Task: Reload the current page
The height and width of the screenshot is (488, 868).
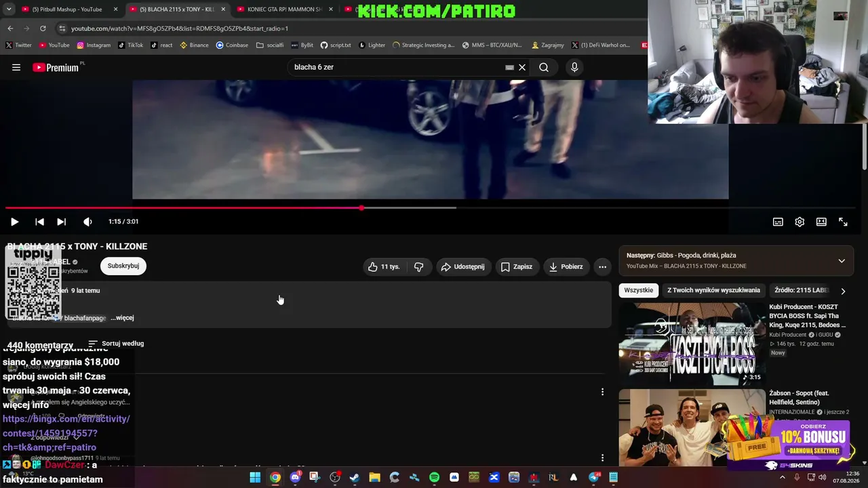Action: (x=43, y=28)
